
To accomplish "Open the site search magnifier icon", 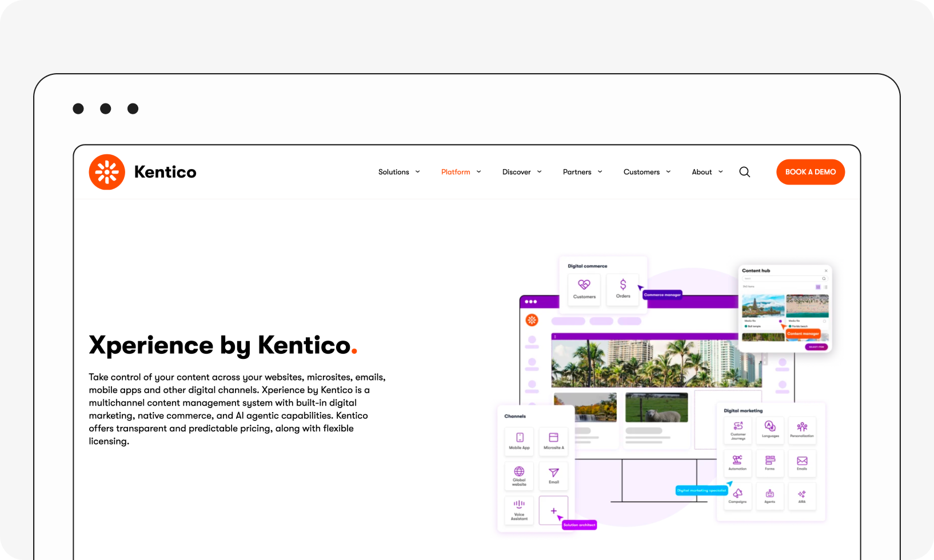I will 744,172.
